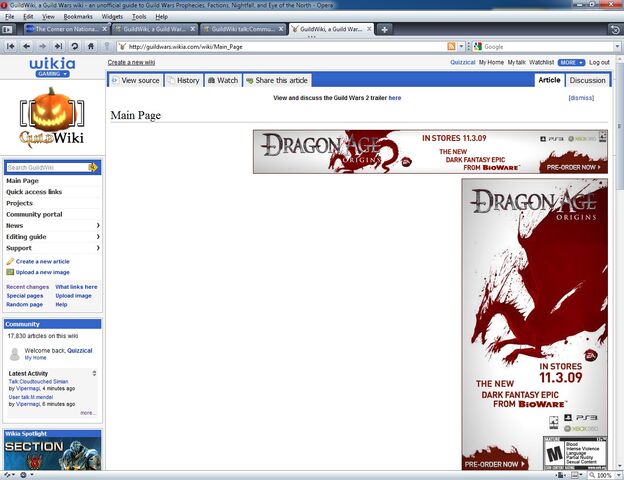624x480 pixels.
Task: Click the Google search engine icon
Action: pyautogui.click(x=478, y=47)
